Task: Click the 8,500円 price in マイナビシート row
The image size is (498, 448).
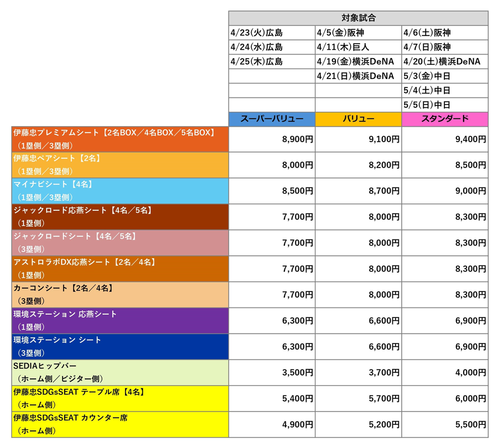Action: pyautogui.click(x=272, y=191)
